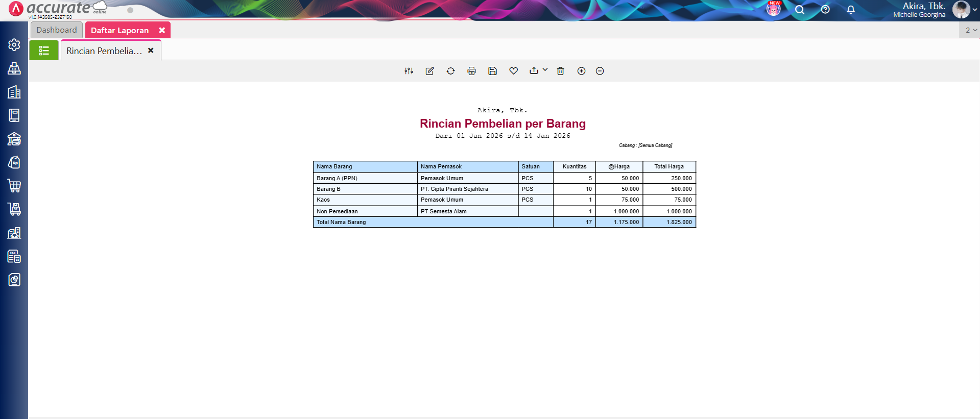Close the Daftar Laporan tab
Screen dimensions: 980x419
click(x=162, y=30)
